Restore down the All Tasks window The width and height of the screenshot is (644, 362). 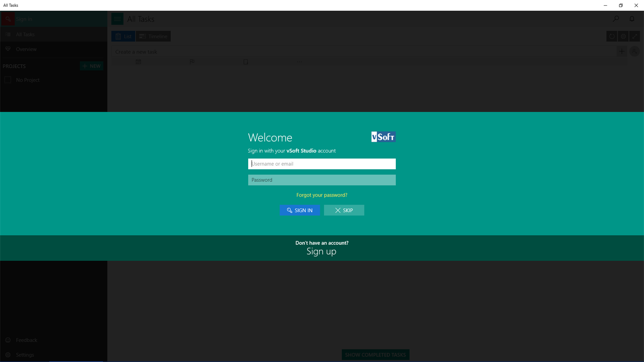621,5
